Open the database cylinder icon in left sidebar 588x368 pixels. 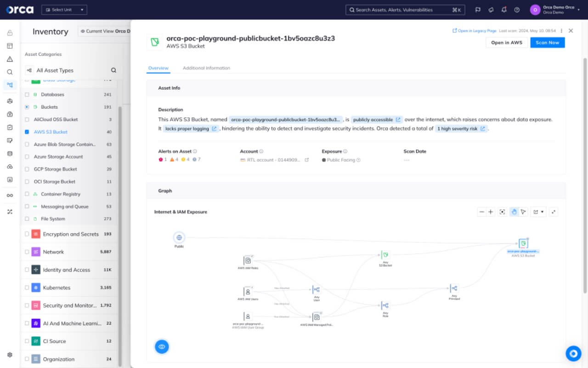click(10, 154)
